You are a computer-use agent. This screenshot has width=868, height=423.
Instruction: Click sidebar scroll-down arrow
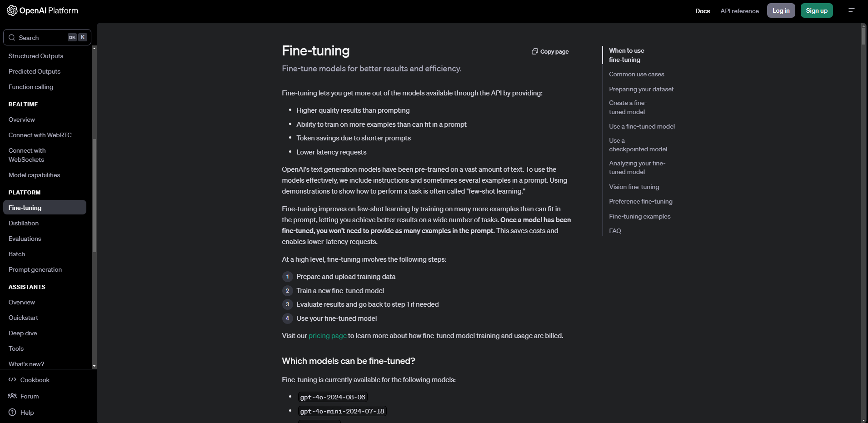(94, 366)
